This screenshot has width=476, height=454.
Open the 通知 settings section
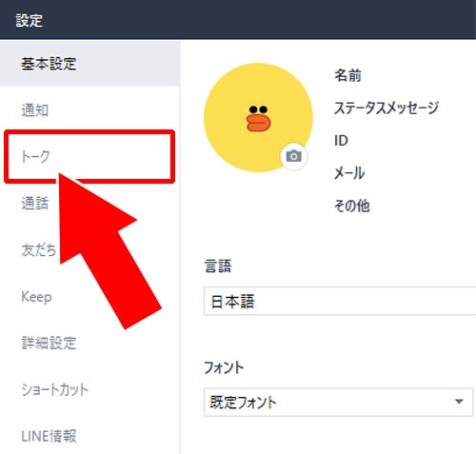click(x=35, y=110)
